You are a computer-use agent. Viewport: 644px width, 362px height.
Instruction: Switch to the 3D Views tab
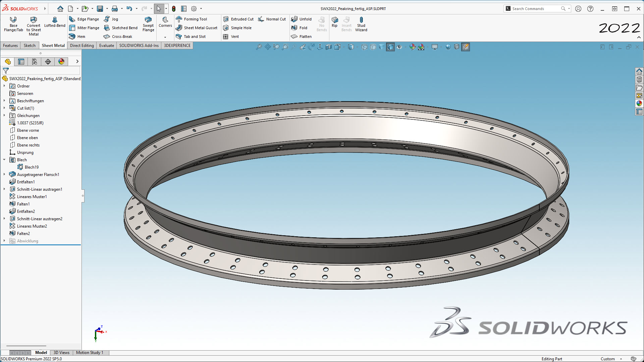[x=61, y=353]
